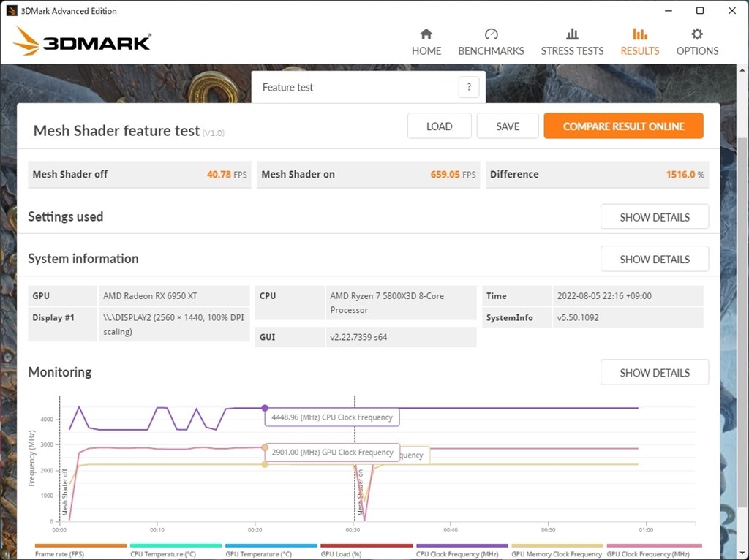
Task: Click the 4448.96 MHz CPU clock tooltip
Action: point(332,417)
